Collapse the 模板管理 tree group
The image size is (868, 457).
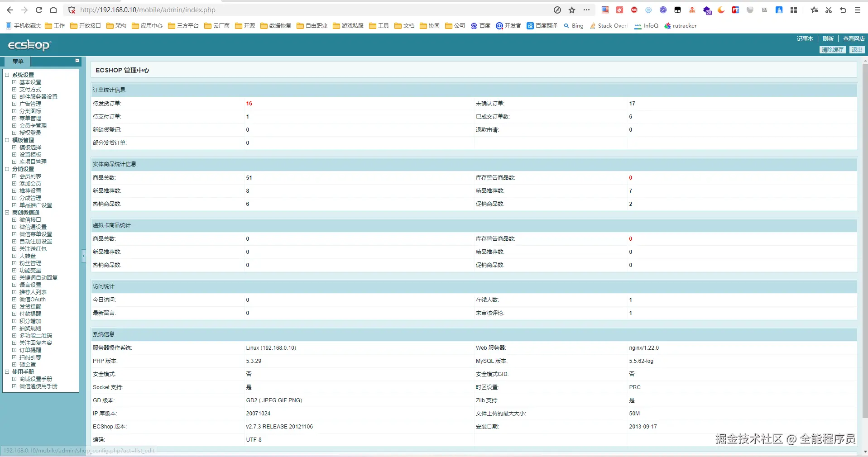[7, 140]
